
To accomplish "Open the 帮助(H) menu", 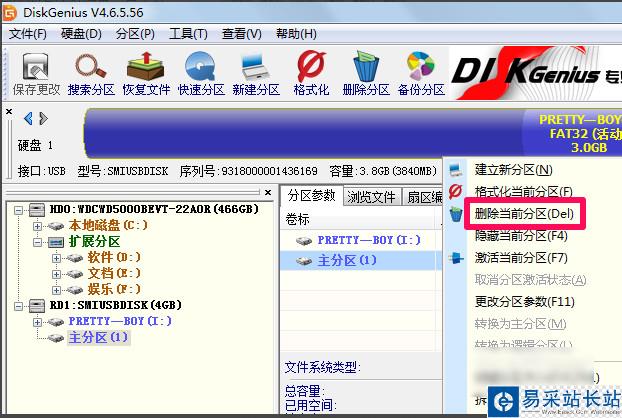I will 296,34.
